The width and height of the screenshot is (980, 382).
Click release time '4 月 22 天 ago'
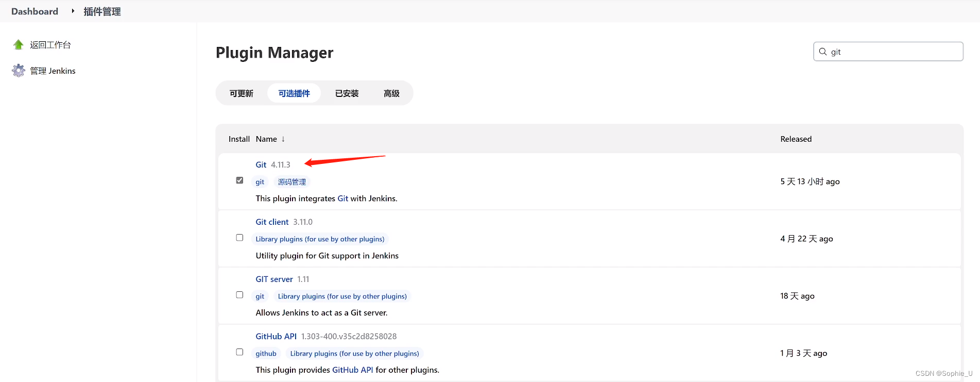(806, 239)
